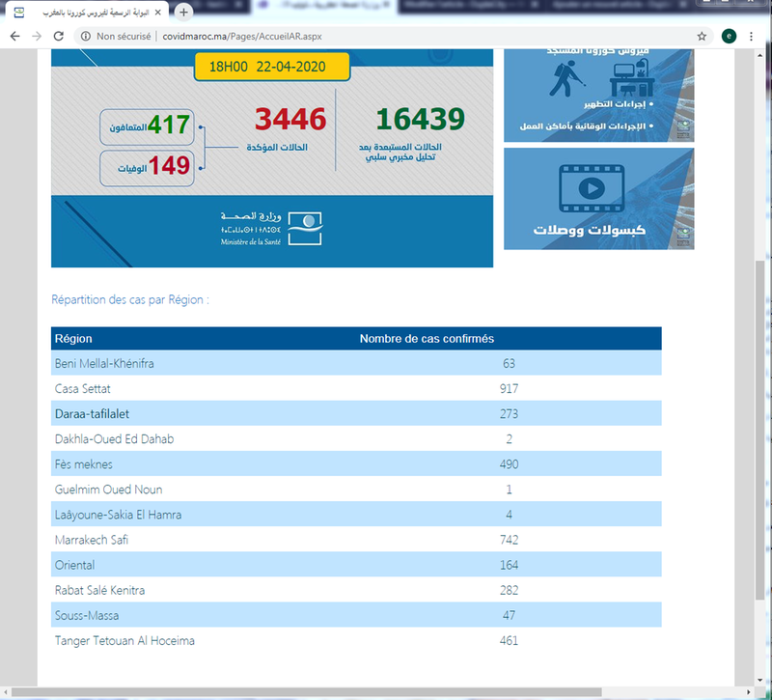This screenshot has width=772, height=700.
Task: Open the green user profile avatar
Action: pyautogui.click(x=729, y=36)
